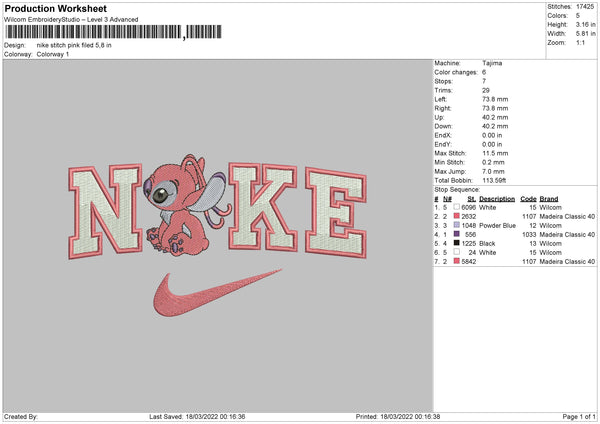Click the 'Created By:' label
Image resolution: width=600 pixels, height=424 pixels.
(x=21, y=417)
